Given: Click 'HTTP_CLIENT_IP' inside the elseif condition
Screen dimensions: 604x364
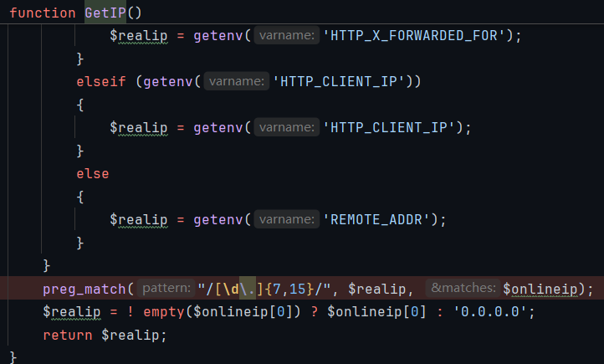Looking at the screenshot, I should coord(345,81).
